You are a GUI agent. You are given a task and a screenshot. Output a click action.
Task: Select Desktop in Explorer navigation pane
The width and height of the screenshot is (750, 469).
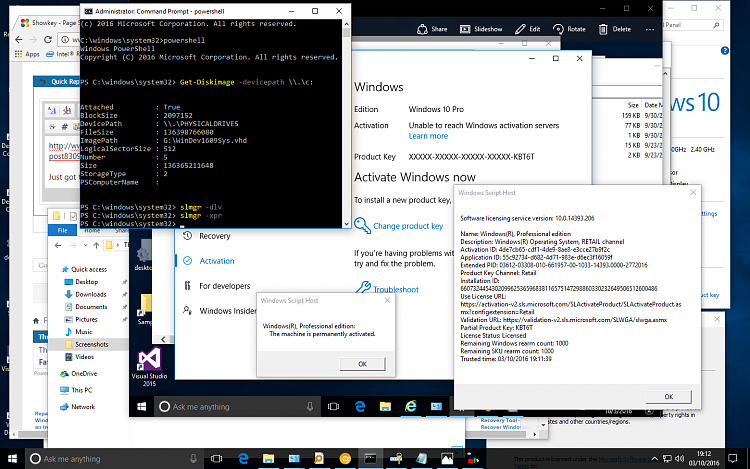click(81, 282)
